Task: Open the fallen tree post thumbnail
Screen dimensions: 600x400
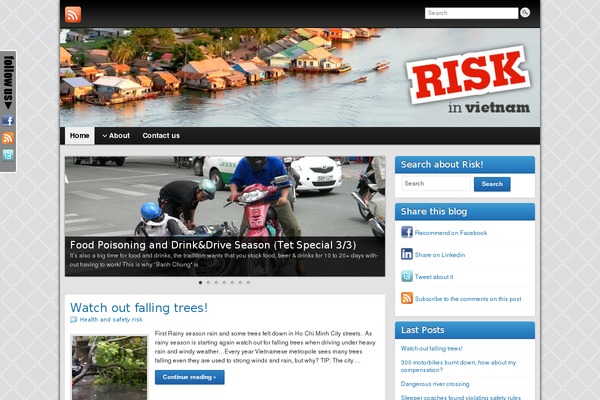Action: point(109,367)
